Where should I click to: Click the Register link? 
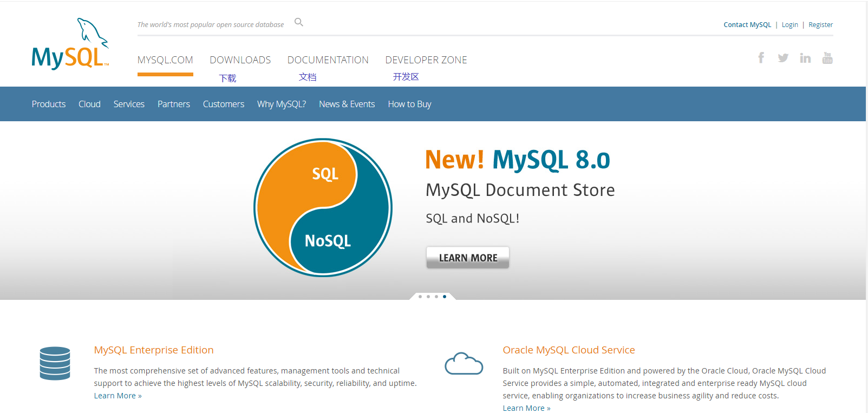(x=821, y=25)
